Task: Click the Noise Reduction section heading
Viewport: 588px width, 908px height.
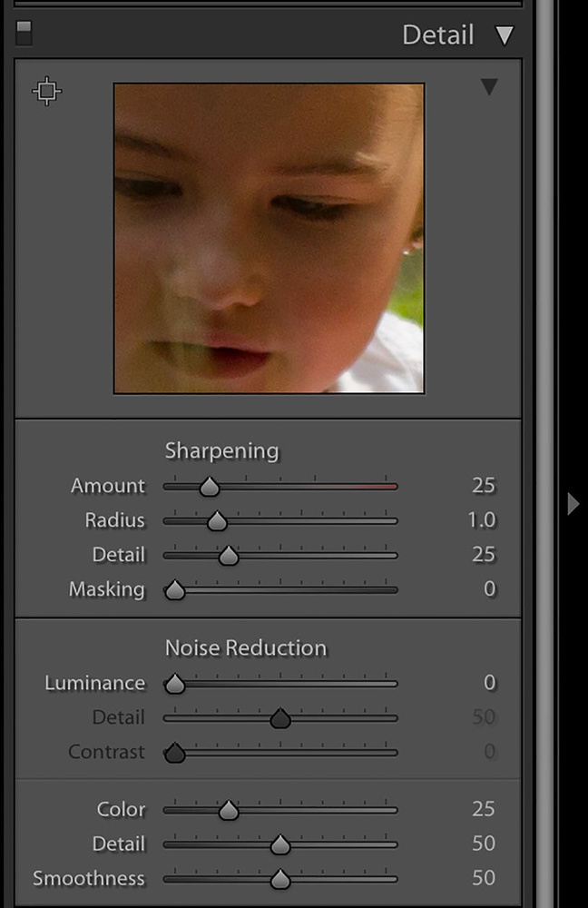Action: [x=246, y=648]
